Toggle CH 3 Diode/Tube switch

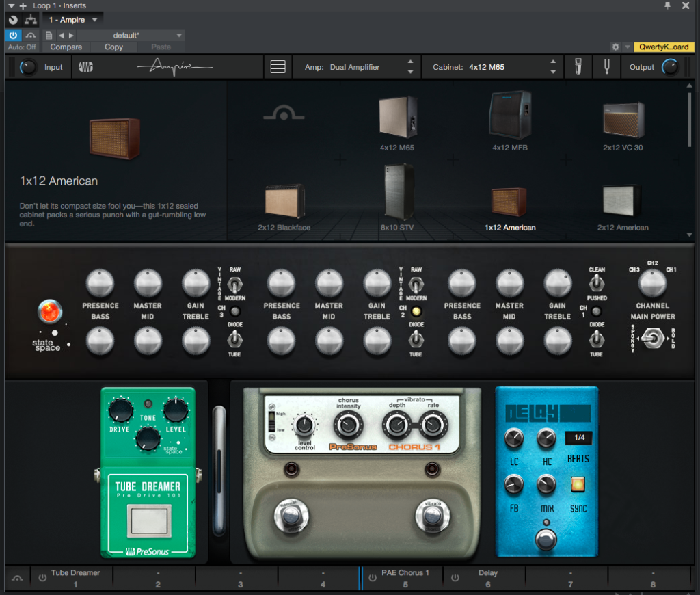(235, 340)
